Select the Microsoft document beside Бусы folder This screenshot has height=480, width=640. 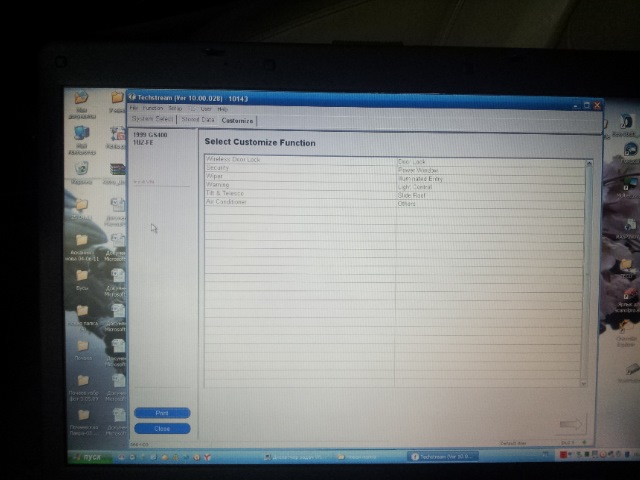tap(117, 282)
